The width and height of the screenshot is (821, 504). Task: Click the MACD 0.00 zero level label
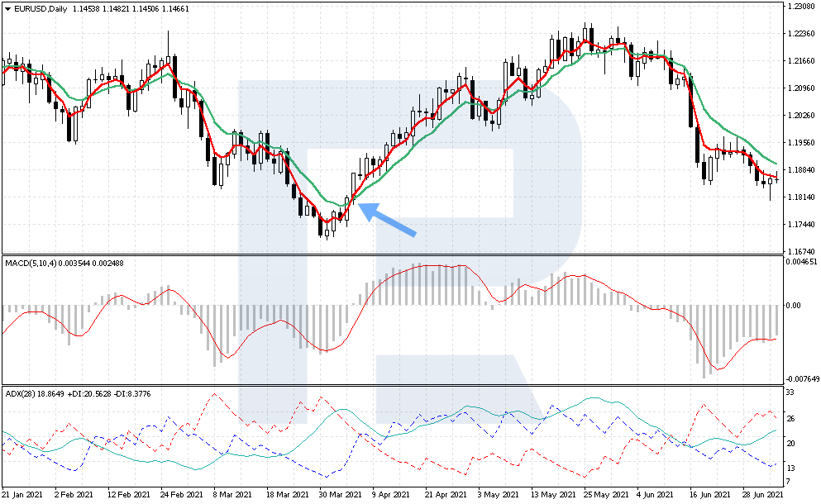tap(794, 305)
